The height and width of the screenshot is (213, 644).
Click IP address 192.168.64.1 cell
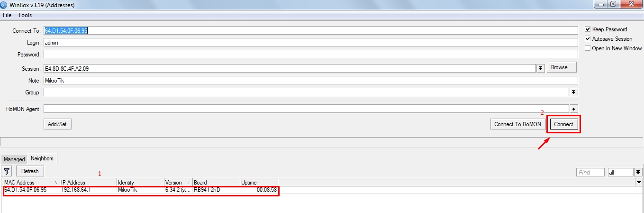click(76, 190)
